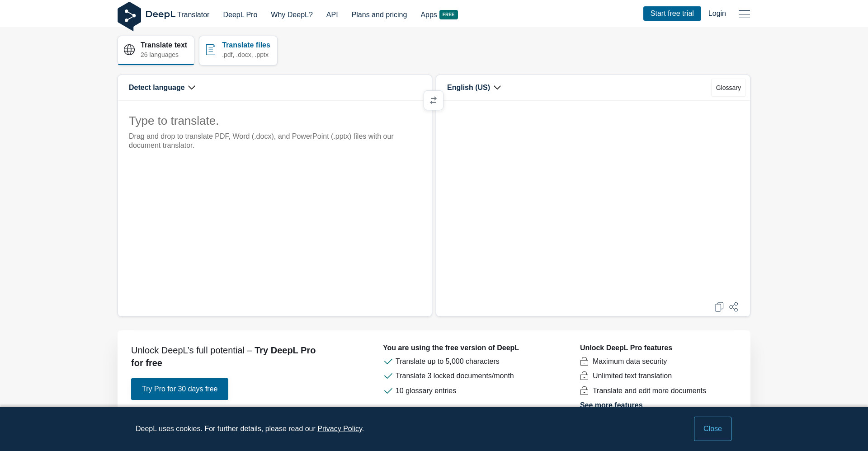Open the Privacy Policy link
868x451 pixels.
click(x=340, y=429)
